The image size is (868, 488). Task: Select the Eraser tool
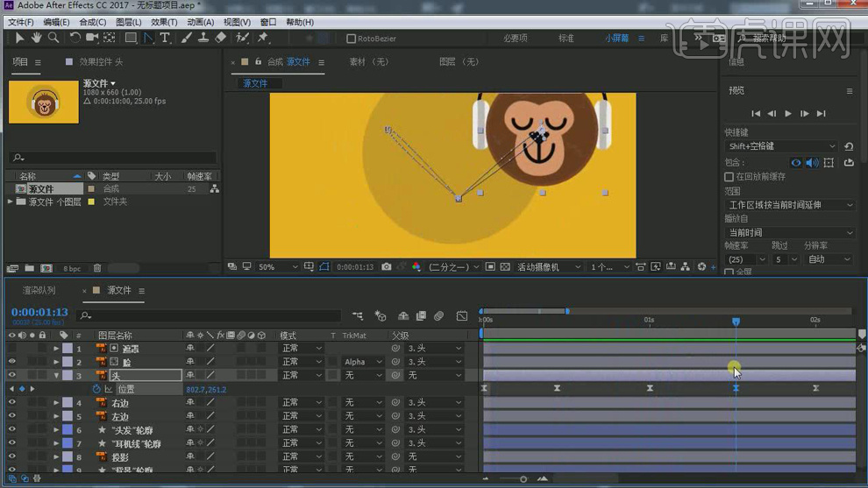220,38
